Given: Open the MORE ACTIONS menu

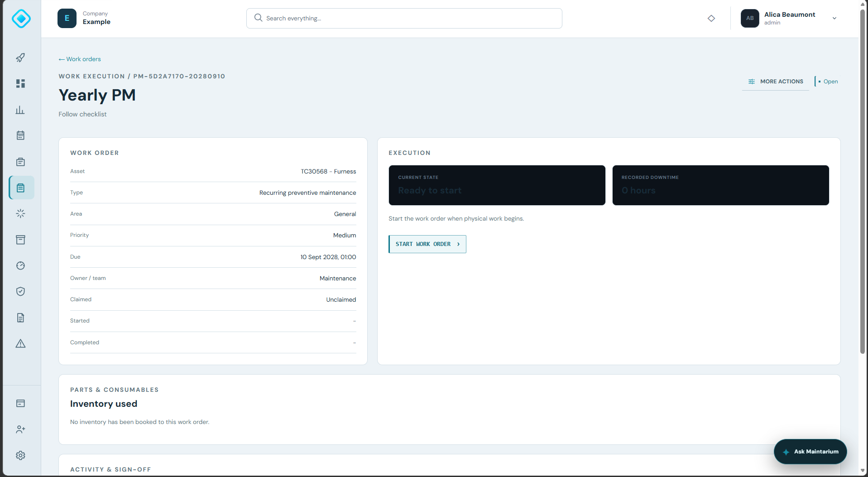Looking at the screenshot, I should tap(776, 82).
